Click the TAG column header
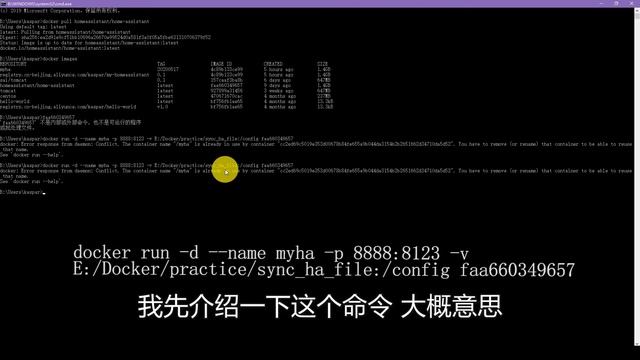The height and width of the screenshot is (360, 640). (x=161, y=64)
